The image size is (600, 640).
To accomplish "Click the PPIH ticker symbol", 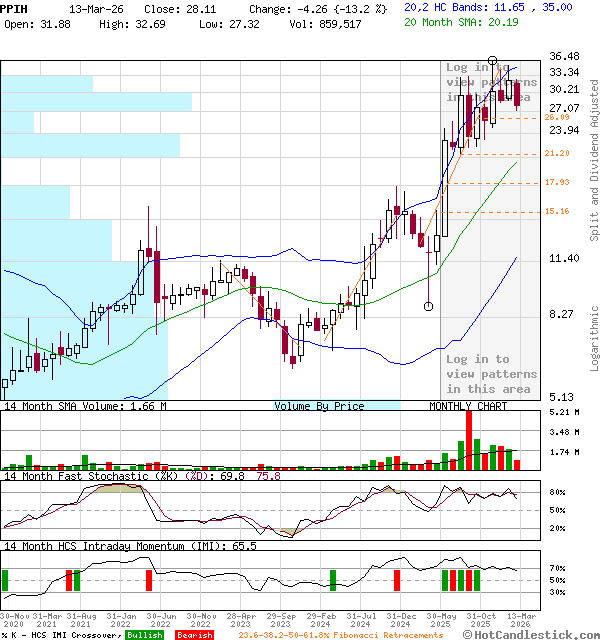I will [x=13, y=7].
